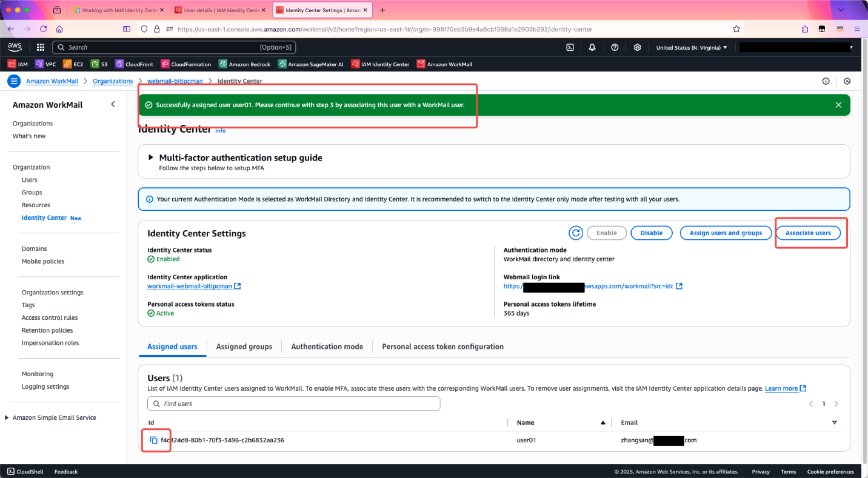Open Amazon SageMaker AI favorites shortcut
868x478 pixels.
[311, 64]
